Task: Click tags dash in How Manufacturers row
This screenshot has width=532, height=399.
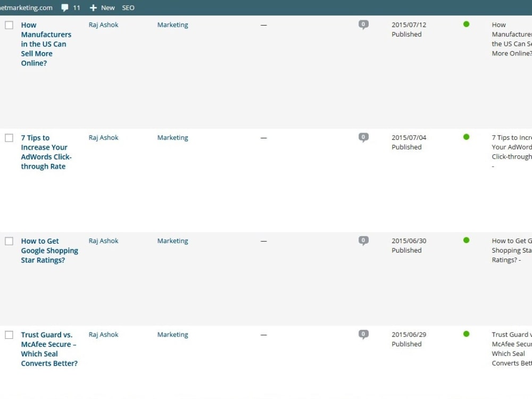Action: coord(264,25)
